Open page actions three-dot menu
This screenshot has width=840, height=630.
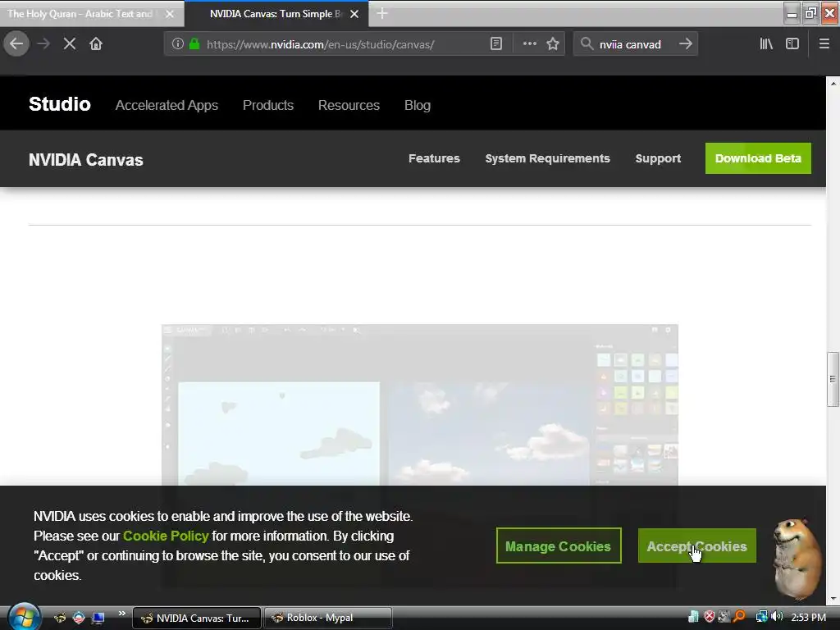[529, 44]
